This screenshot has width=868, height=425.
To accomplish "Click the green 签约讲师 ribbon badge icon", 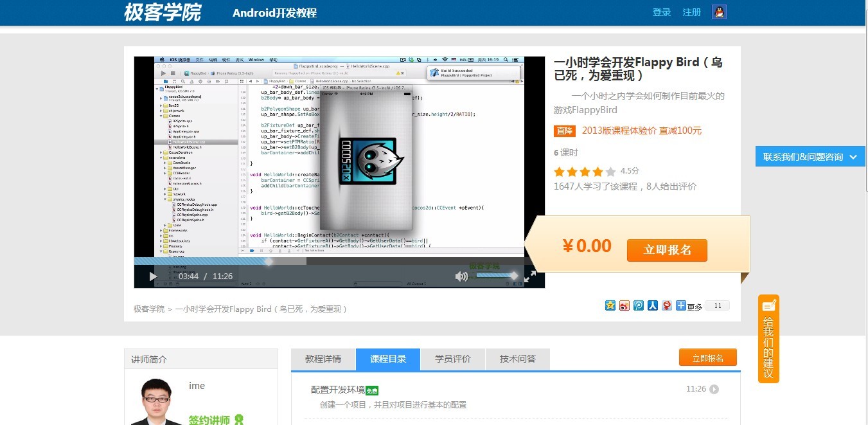I will [x=239, y=420].
